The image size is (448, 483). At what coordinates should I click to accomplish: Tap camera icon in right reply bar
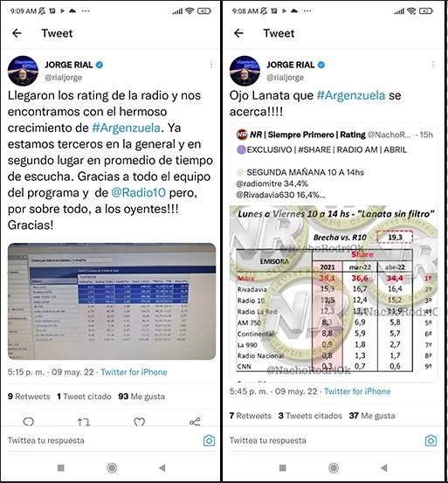(x=431, y=440)
